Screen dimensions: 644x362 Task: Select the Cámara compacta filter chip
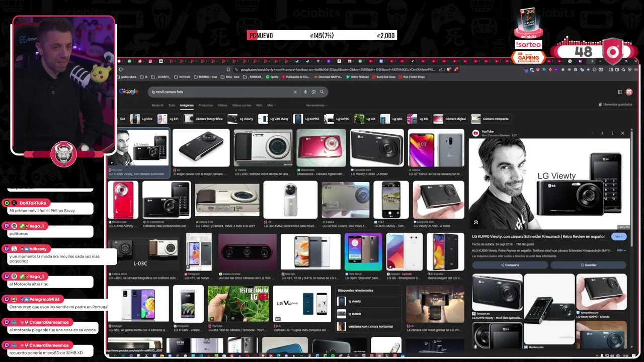[490, 119]
